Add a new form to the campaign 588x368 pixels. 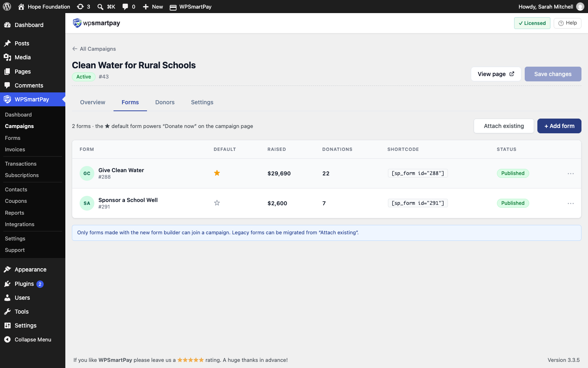(x=559, y=126)
